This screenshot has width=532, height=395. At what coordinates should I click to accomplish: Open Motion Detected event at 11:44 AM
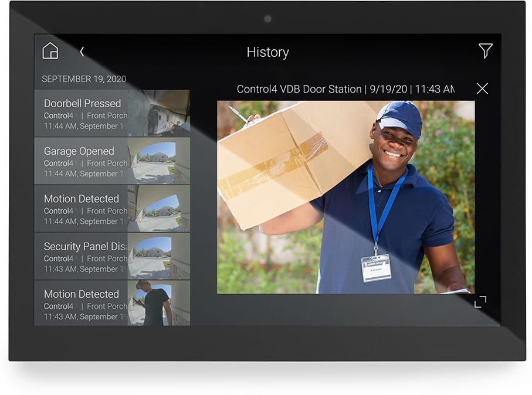(x=82, y=199)
